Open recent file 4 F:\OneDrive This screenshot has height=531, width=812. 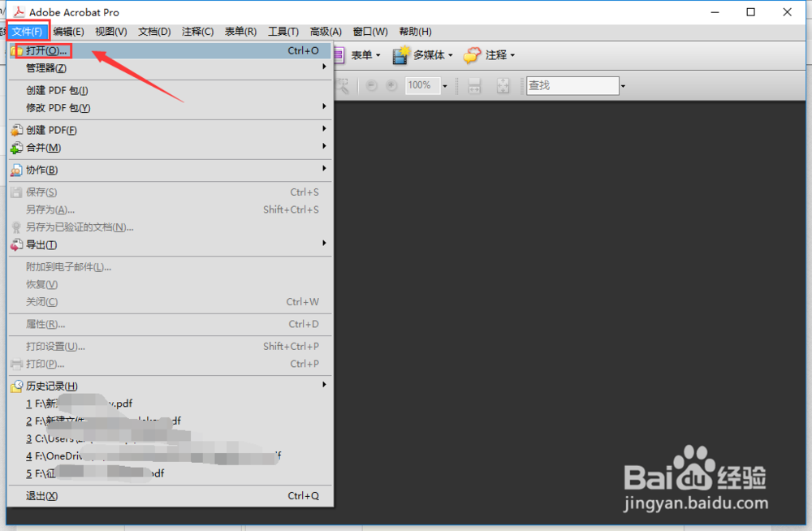pyautogui.click(x=170, y=455)
